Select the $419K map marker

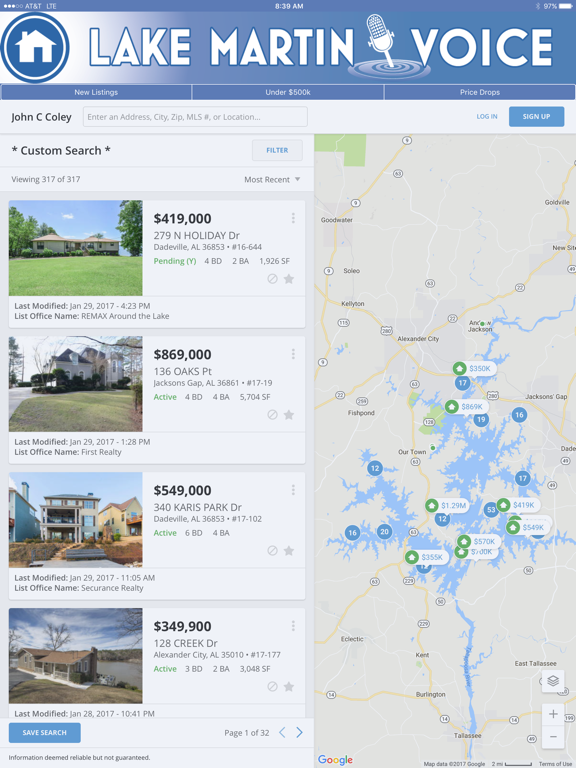[x=518, y=504]
